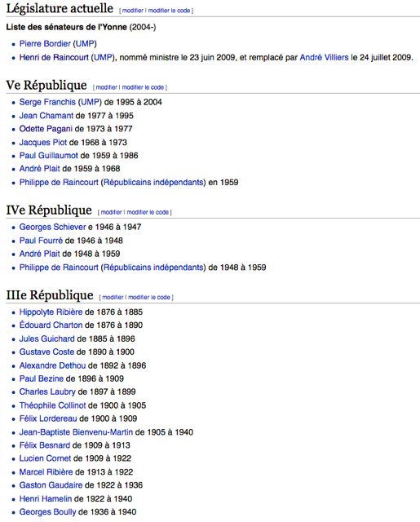Select the Paul Guillaumot link

click(49, 155)
